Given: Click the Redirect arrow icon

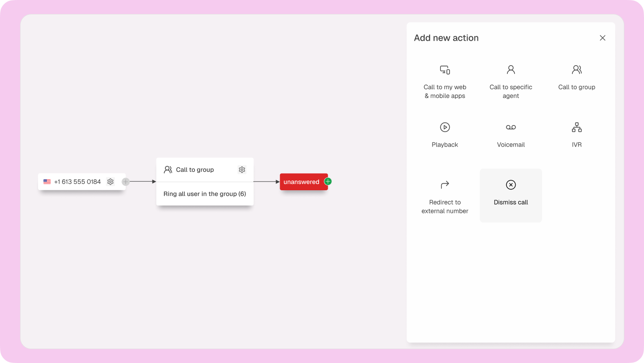Looking at the screenshot, I should pos(445,185).
